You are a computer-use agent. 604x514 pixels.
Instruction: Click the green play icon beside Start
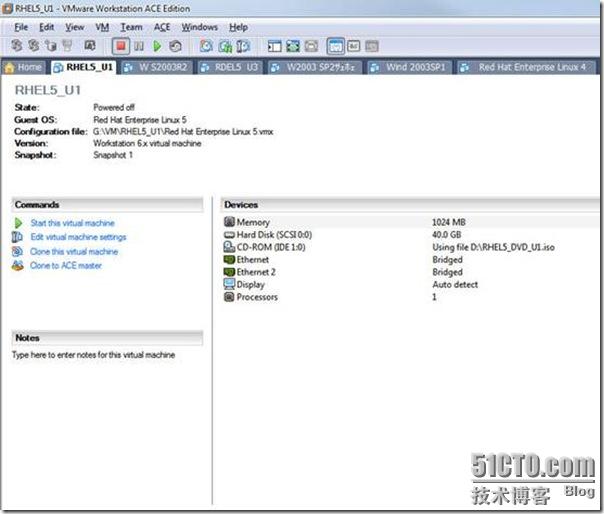[18, 223]
